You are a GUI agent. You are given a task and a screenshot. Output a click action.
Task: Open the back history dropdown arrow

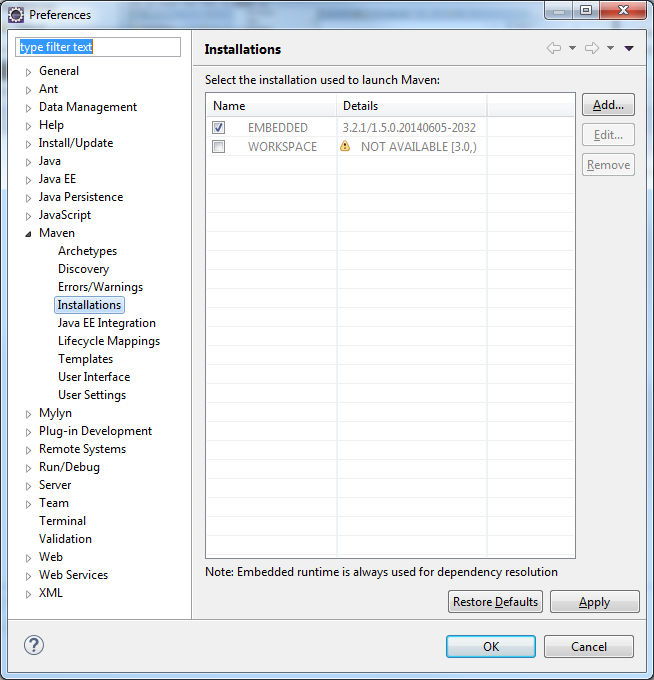tap(572, 48)
